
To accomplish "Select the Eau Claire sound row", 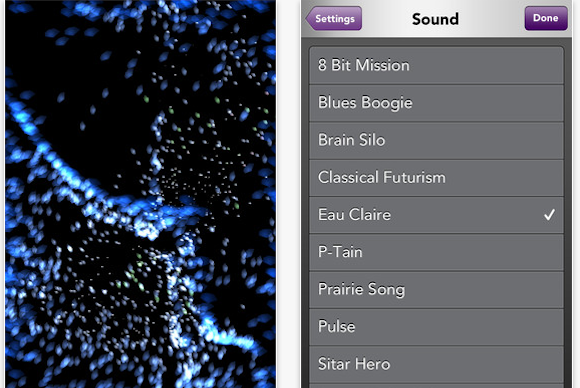I will click(x=436, y=215).
